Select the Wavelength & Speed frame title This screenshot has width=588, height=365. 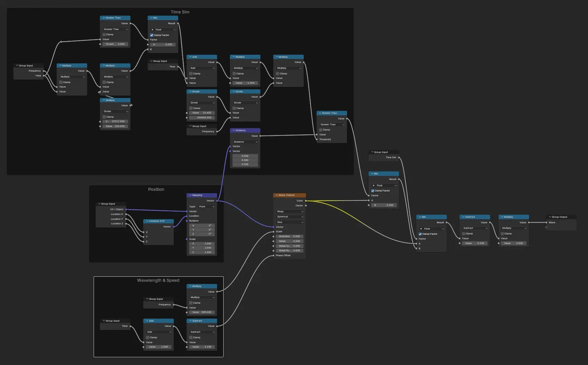[x=158, y=281]
